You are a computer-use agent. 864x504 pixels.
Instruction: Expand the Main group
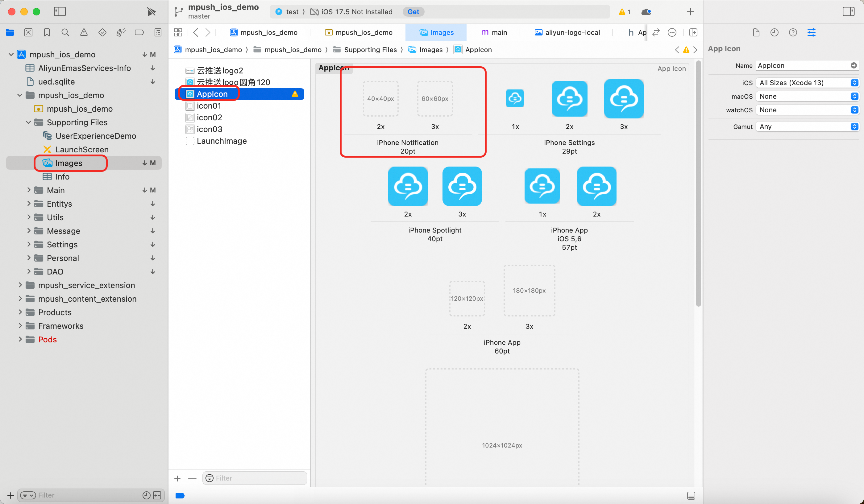point(28,190)
